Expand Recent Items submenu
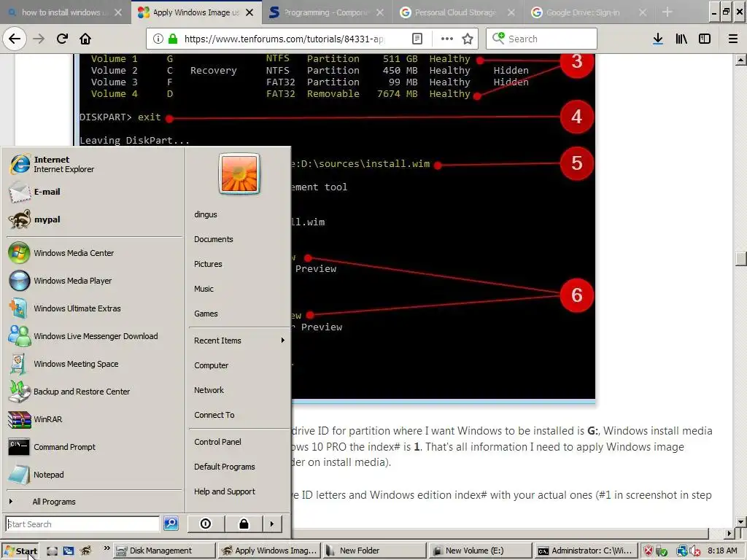 [239, 341]
